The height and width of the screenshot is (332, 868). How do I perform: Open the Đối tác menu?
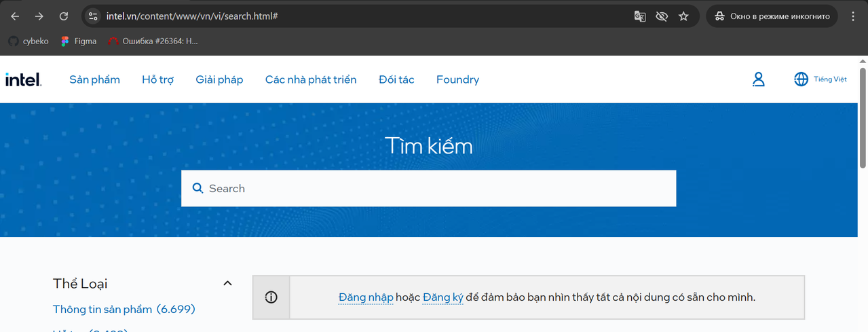coord(396,79)
